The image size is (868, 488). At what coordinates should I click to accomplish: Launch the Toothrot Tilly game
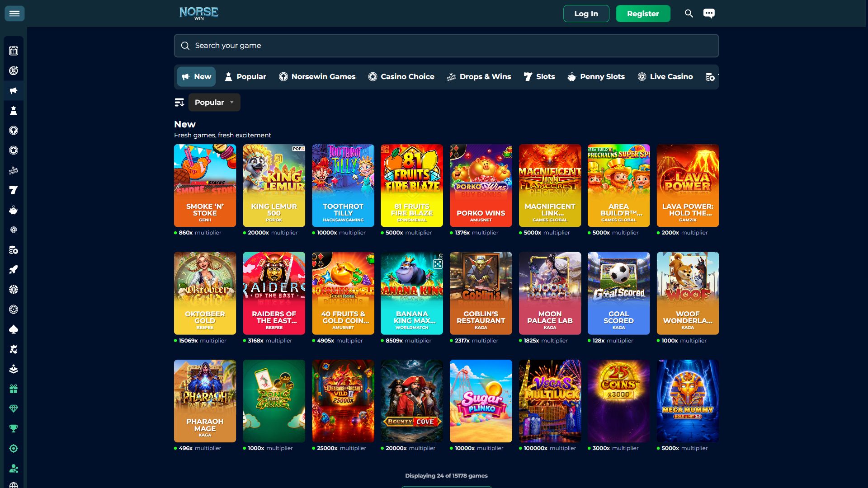343,185
